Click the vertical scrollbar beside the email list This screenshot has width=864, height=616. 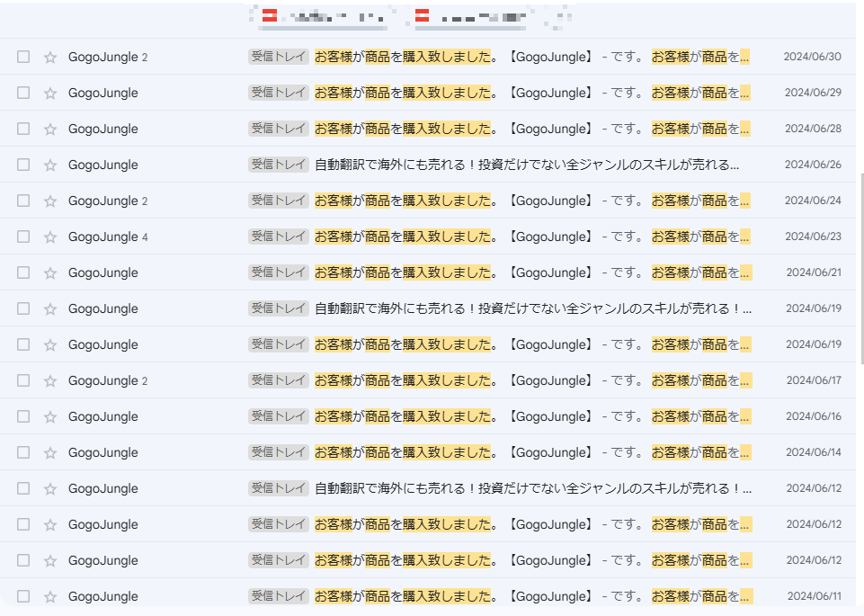(860, 270)
